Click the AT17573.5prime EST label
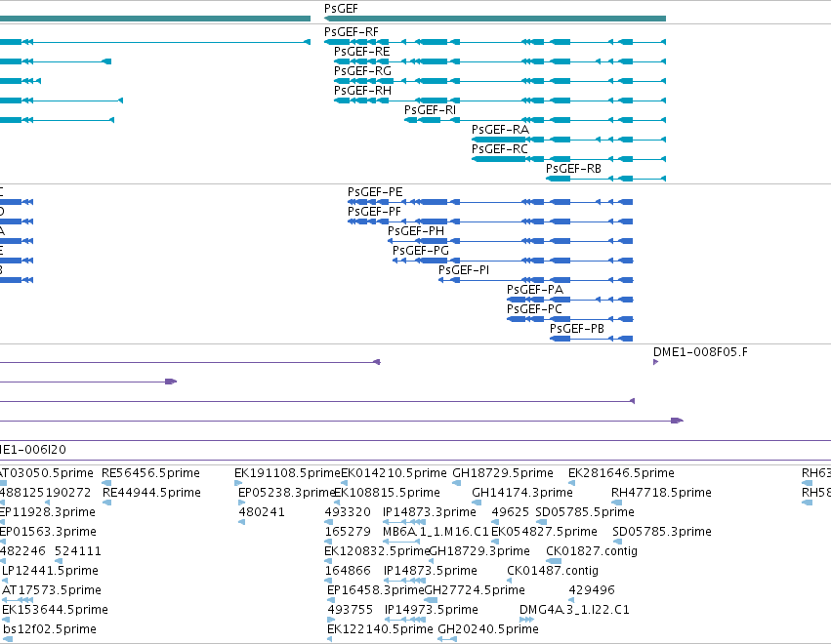The image size is (831, 644). [52, 591]
